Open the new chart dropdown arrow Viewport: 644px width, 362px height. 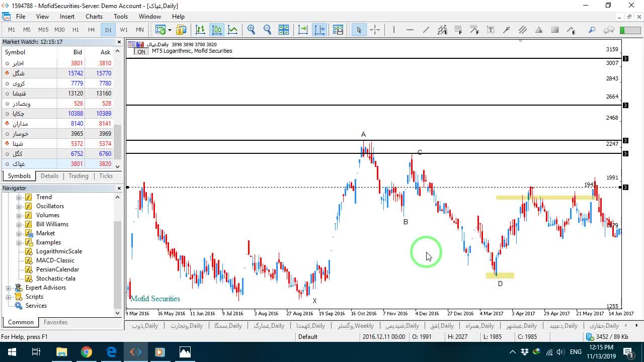click(170, 30)
